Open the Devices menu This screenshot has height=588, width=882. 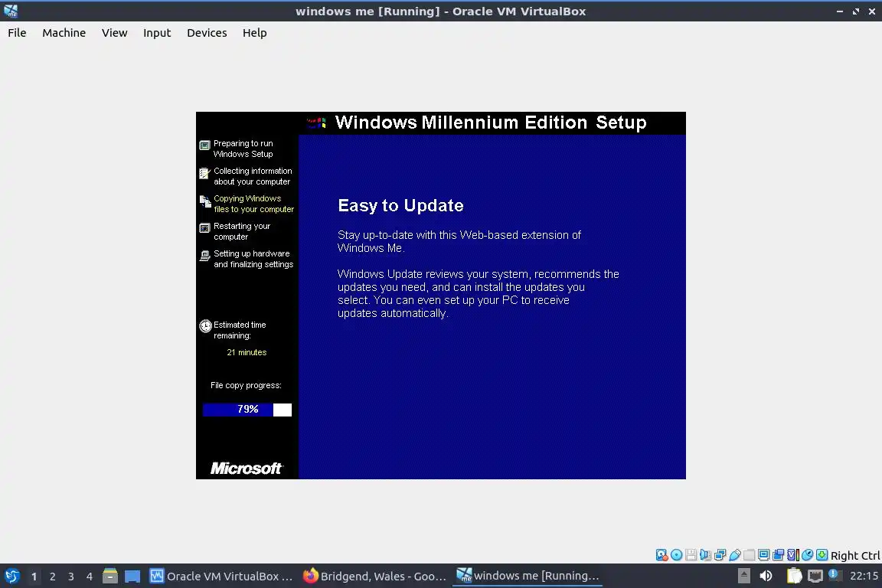click(x=207, y=33)
